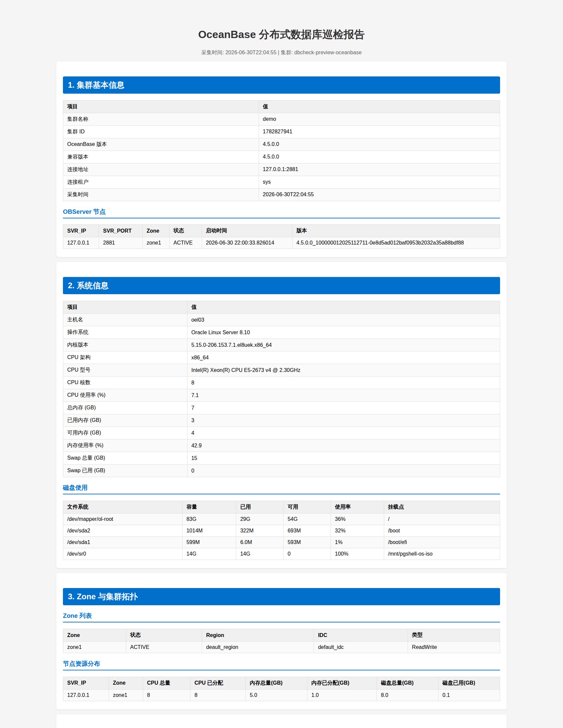Click the "挂载点" column header
Screen dimensions: 563x728
395,507
